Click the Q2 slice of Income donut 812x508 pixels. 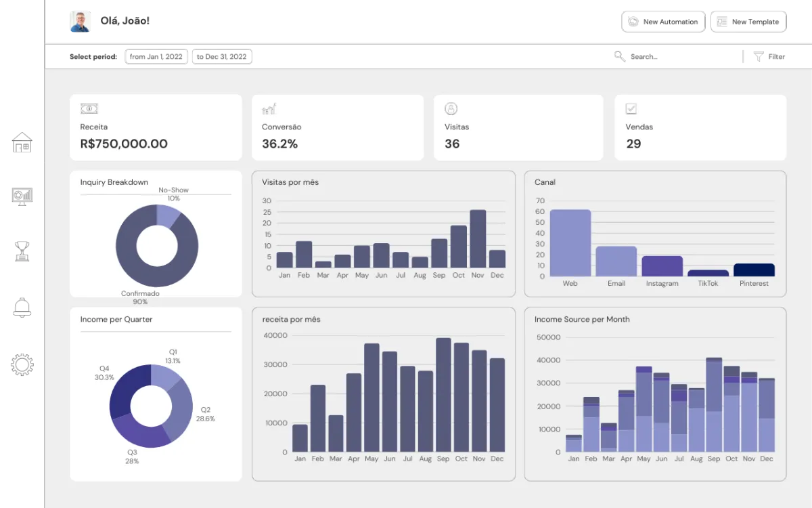point(180,410)
